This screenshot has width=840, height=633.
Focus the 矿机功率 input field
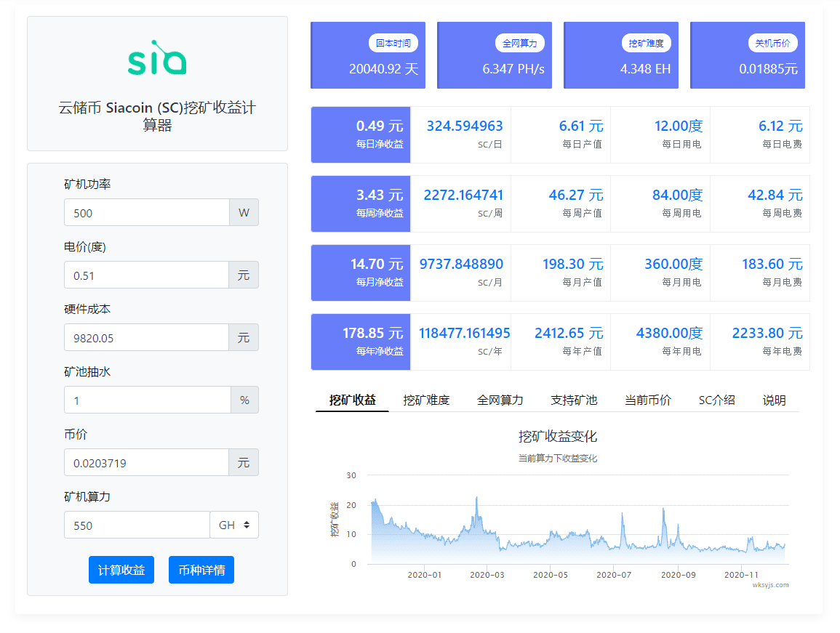point(147,213)
